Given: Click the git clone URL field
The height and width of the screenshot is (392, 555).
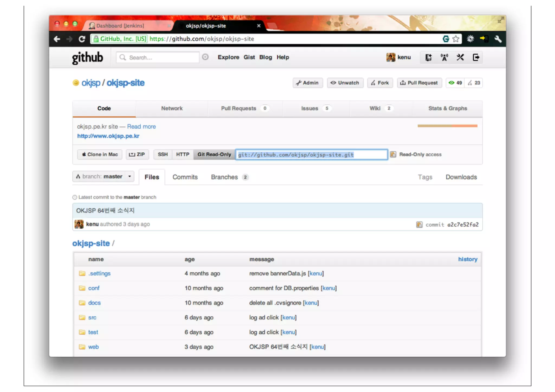Looking at the screenshot, I should click(311, 155).
